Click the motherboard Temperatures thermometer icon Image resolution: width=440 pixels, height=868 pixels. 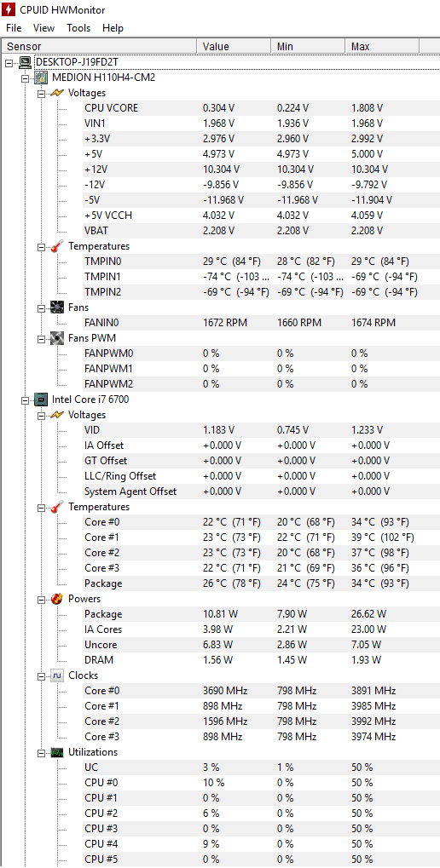coord(58,246)
